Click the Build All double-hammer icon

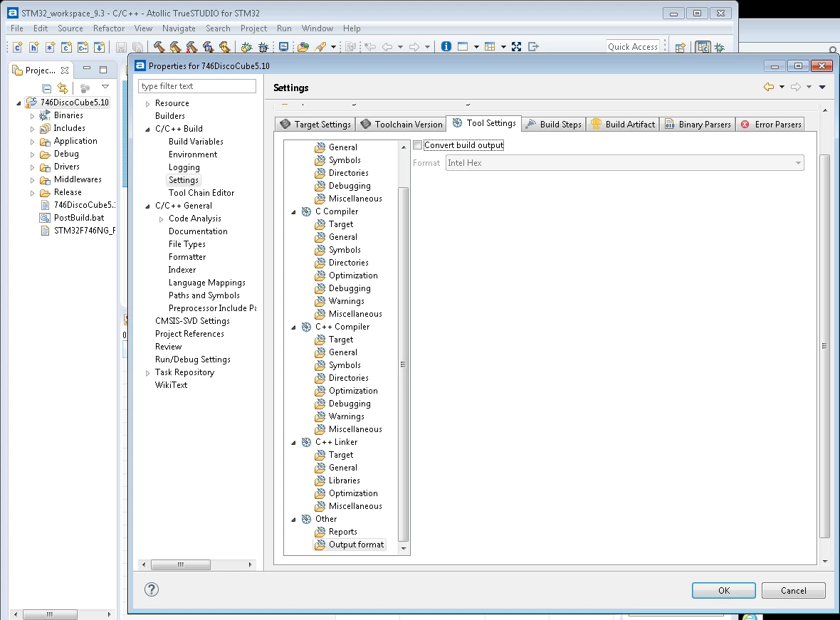175,47
